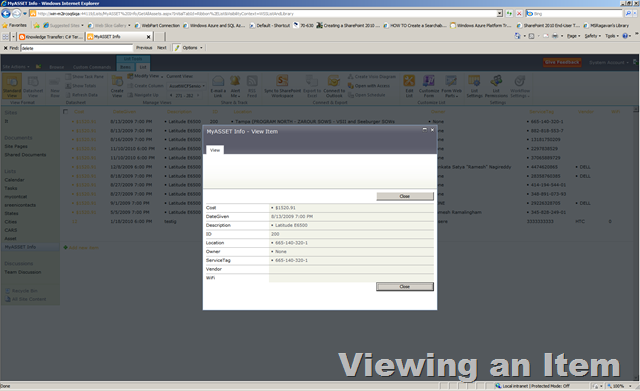Click the Find text input field

point(77,48)
